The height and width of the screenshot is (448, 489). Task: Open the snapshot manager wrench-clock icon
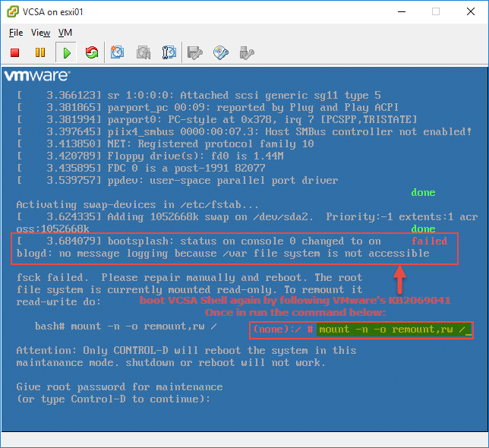point(169,52)
